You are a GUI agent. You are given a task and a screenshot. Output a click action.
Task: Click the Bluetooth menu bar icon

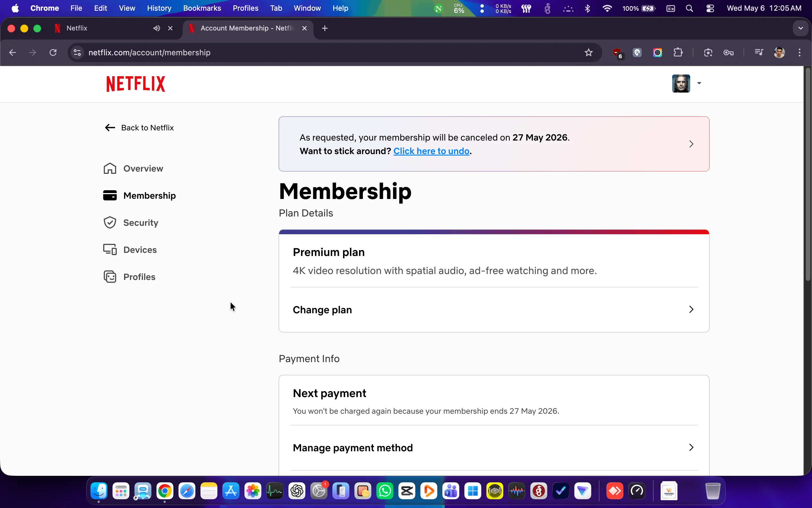(x=587, y=8)
